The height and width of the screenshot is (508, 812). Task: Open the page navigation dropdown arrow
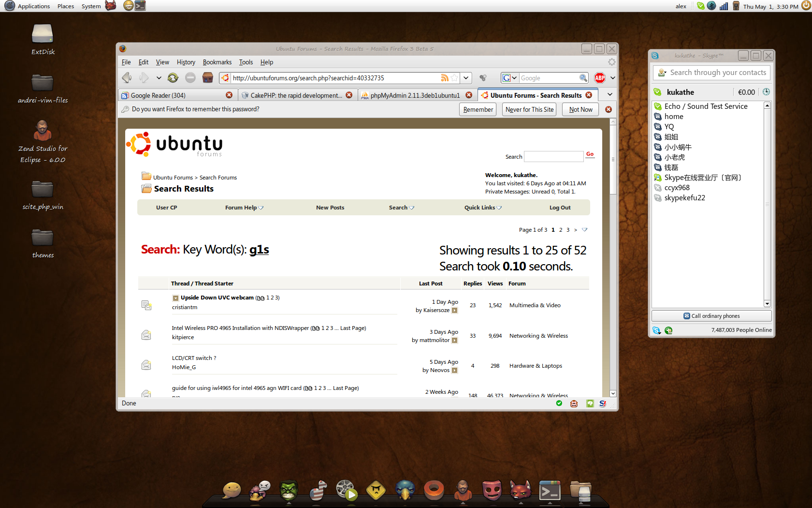[585, 230]
